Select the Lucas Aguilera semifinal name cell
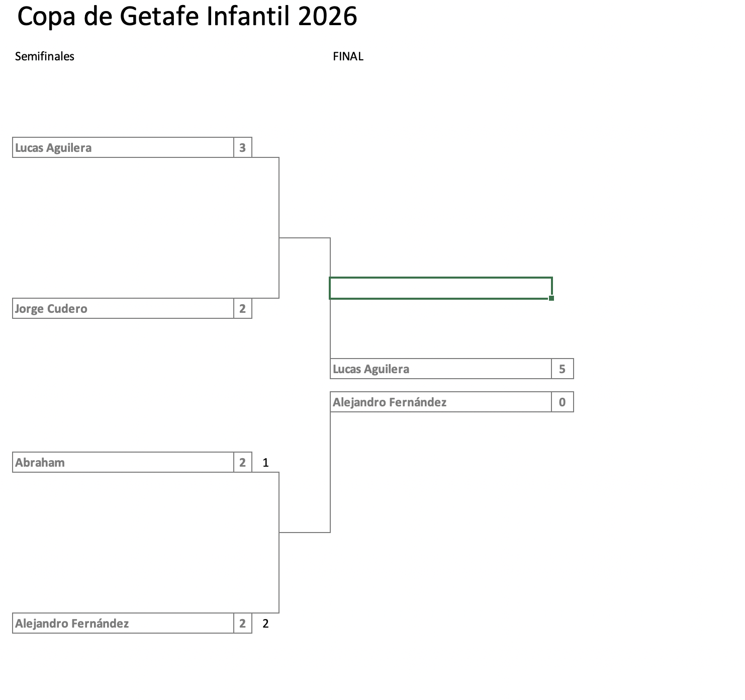745x700 pixels. (x=123, y=147)
